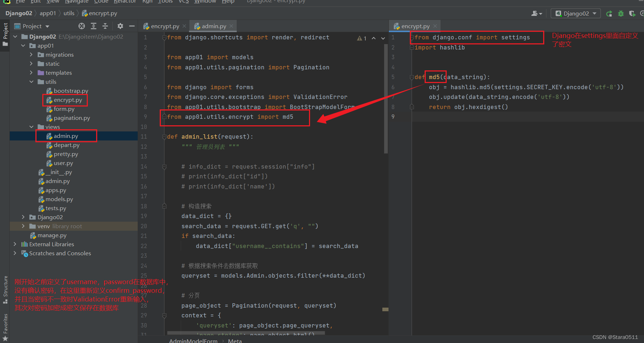Click utils in the breadcrumb navigation bar
Screen dimensions: 644x343
tap(69, 13)
